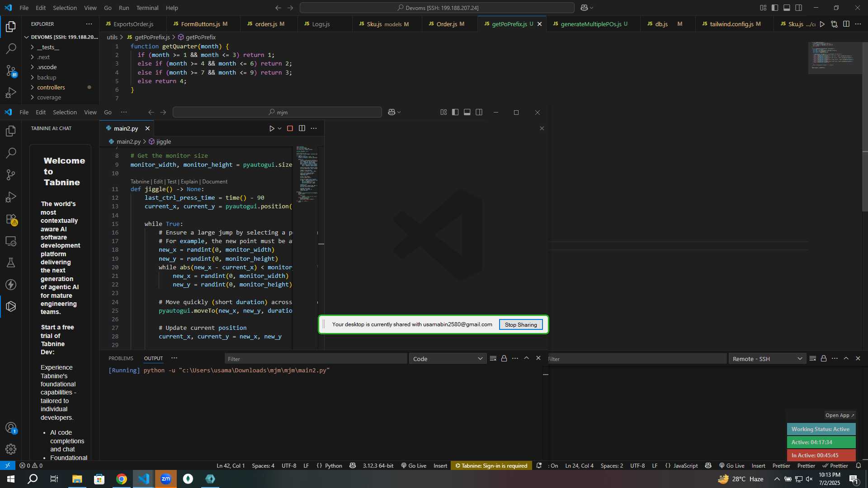Expand the __tests__ folder
Viewport: 868px width, 488px height.
[48, 47]
